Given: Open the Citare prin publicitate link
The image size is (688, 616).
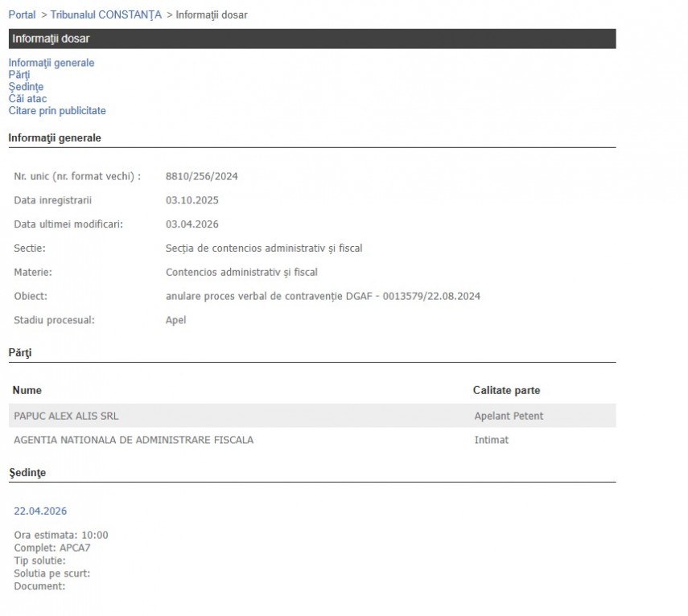Looking at the screenshot, I should [x=57, y=111].
